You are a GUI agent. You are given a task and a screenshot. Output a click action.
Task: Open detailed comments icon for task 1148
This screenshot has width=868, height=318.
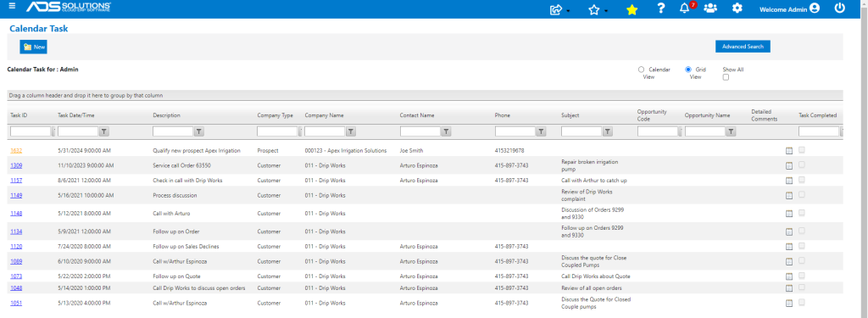point(789,214)
